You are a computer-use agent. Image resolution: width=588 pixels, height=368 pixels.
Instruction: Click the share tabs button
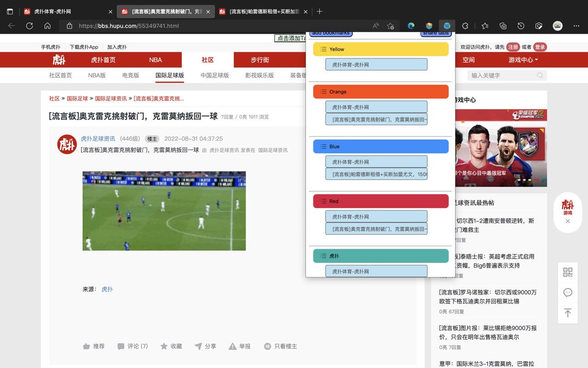click(x=436, y=34)
